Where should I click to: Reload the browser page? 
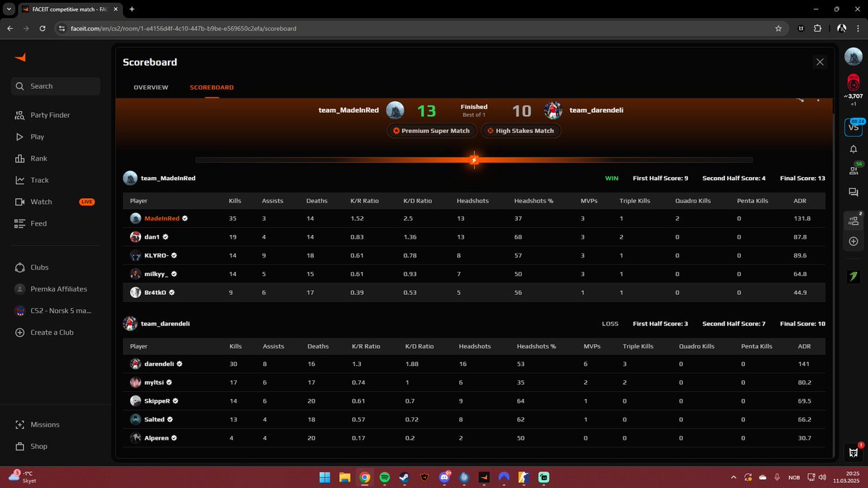coord(43,28)
